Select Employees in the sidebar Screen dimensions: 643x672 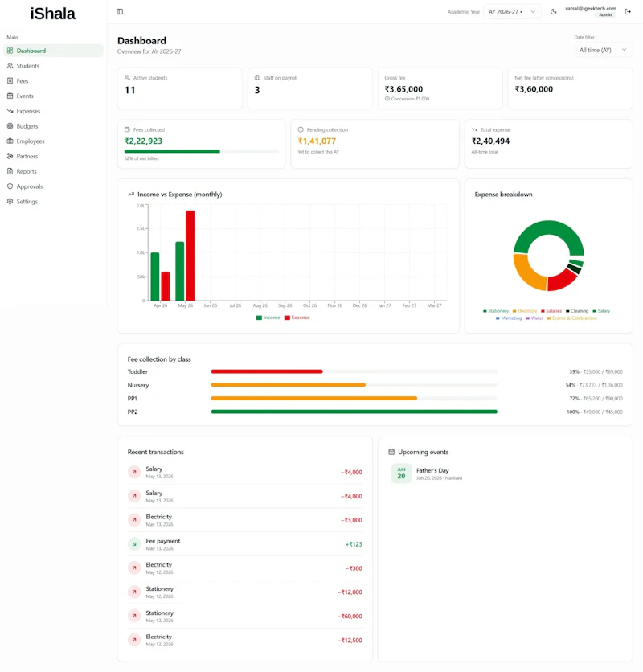tap(53, 141)
